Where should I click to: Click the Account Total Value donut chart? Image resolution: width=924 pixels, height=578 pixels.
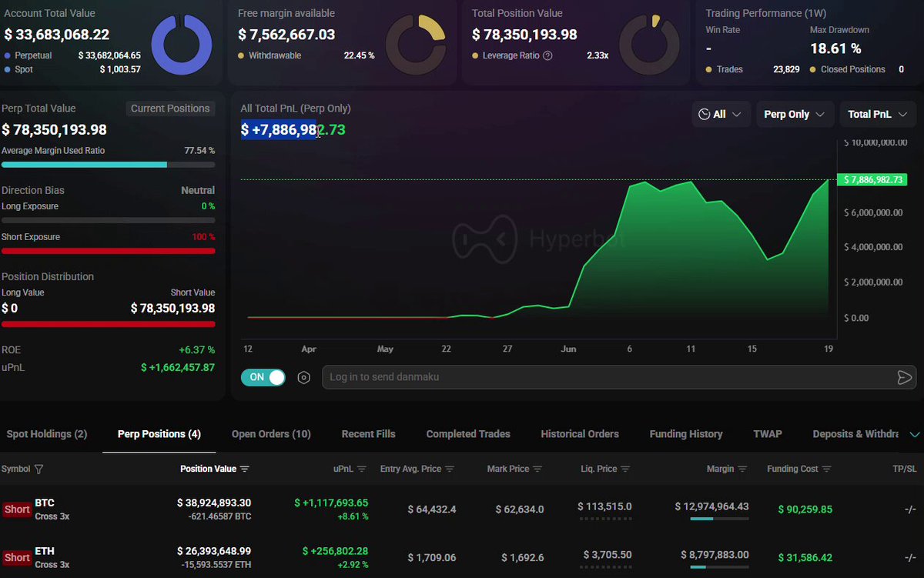pos(181,45)
